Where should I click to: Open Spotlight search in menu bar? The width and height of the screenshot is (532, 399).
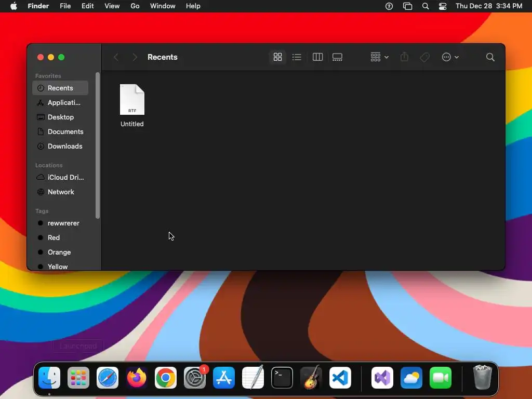[x=425, y=6]
